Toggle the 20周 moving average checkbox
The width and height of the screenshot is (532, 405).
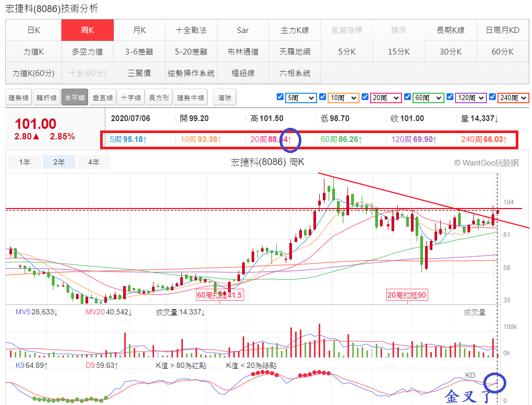coord(365,97)
